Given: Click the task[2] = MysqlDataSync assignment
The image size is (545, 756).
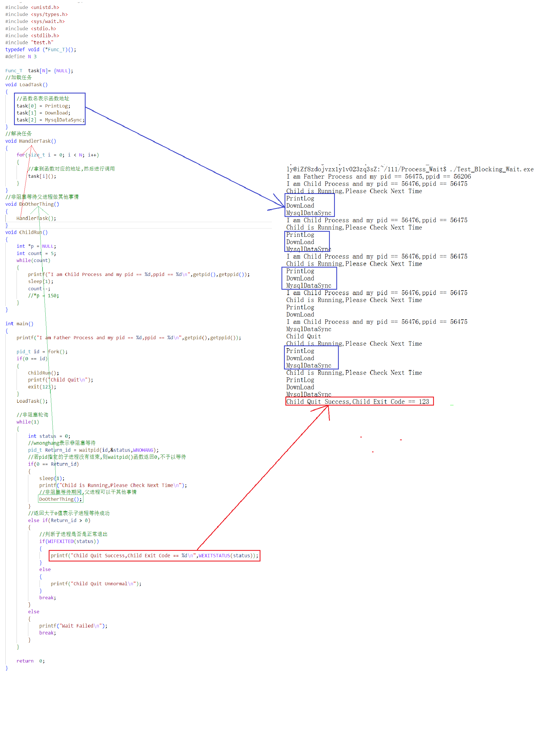Looking at the screenshot, I should pyautogui.click(x=50, y=120).
